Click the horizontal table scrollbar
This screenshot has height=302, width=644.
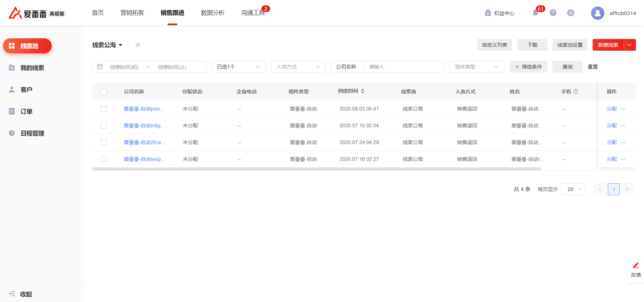tap(316, 169)
